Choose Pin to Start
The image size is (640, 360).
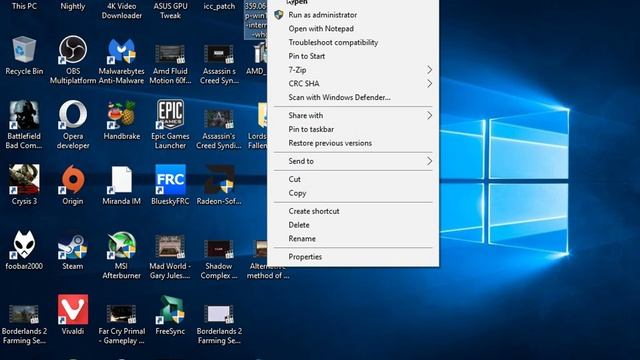[x=353, y=56]
